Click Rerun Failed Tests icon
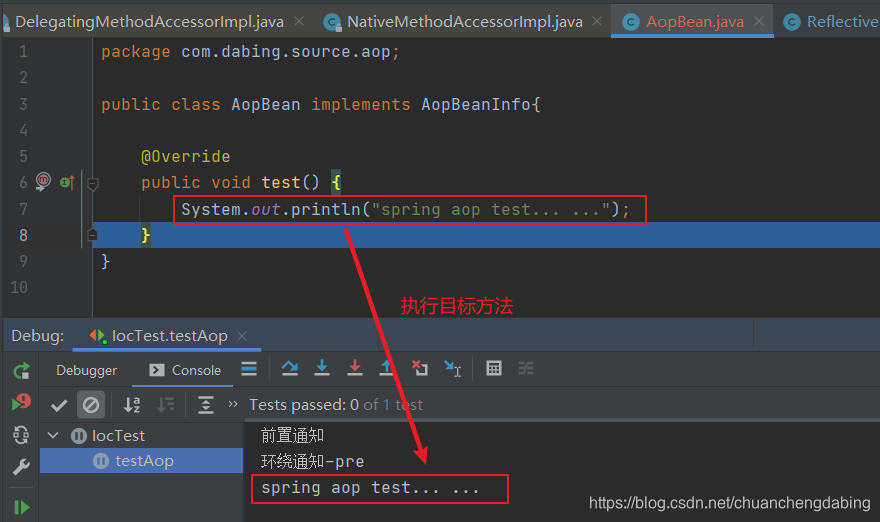 pos(21,402)
